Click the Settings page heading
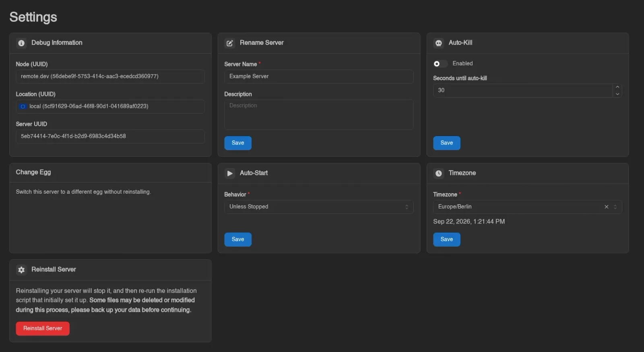644x352 pixels. [x=33, y=17]
